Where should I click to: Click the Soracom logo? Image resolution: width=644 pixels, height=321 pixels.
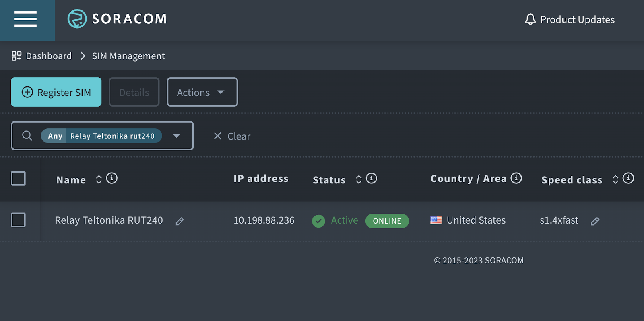tap(117, 19)
